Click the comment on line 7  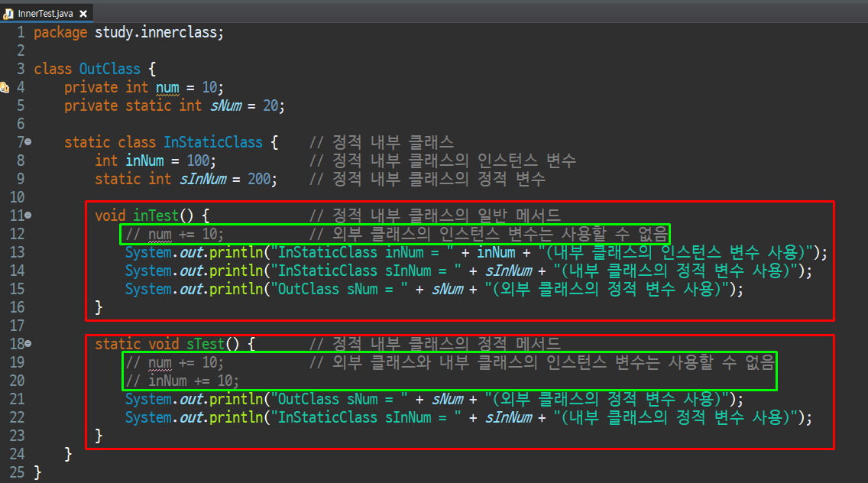[x=381, y=142]
